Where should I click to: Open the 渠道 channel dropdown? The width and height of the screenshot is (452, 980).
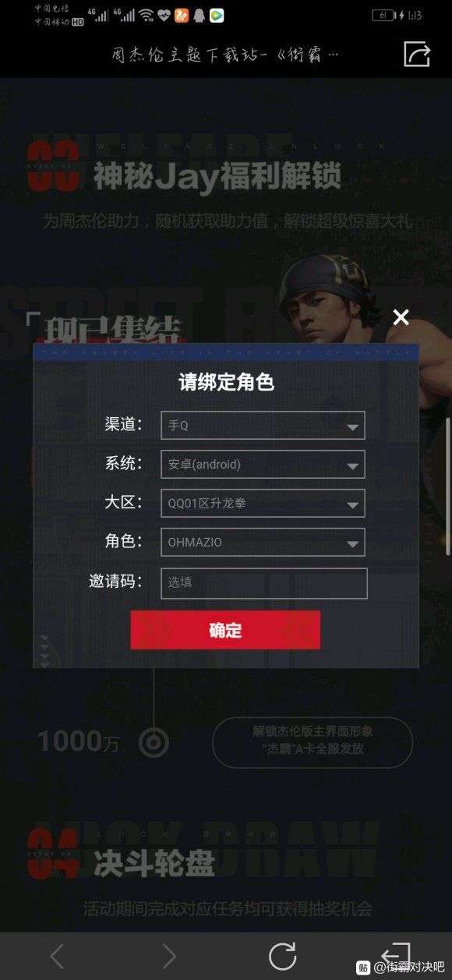[263, 426]
